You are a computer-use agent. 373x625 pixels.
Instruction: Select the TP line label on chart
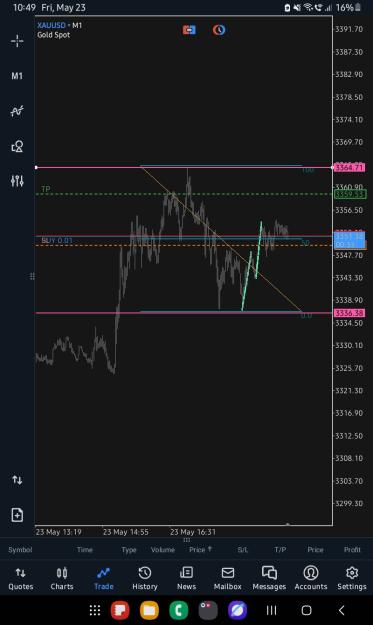pyautogui.click(x=46, y=189)
